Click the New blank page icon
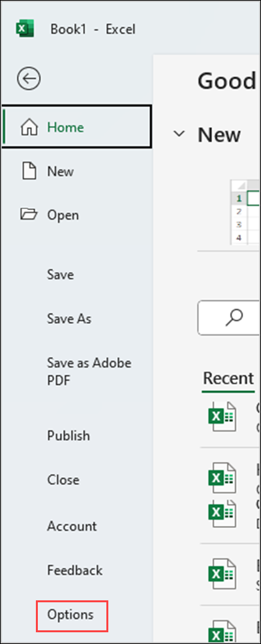The image size is (261, 644). click(29, 171)
